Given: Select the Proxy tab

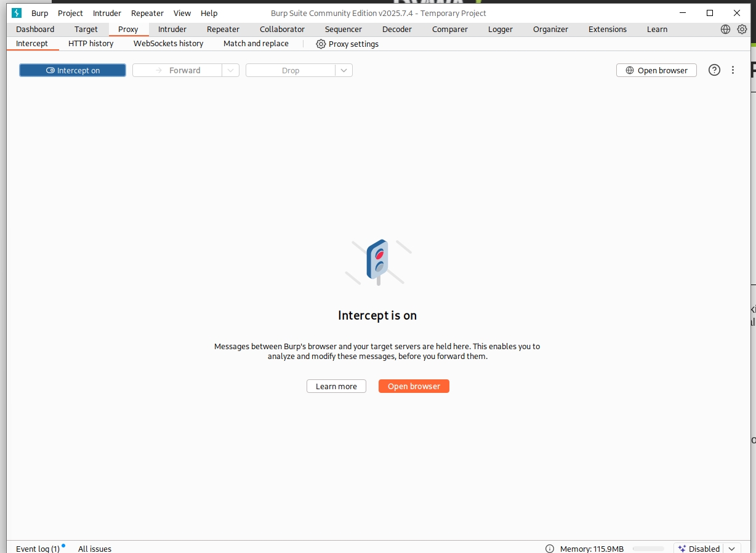Looking at the screenshot, I should [128, 29].
